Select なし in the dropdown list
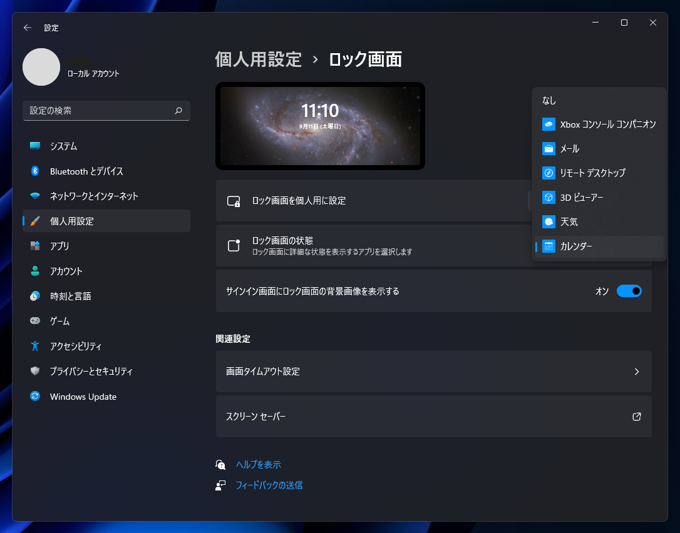Image resolution: width=680 pixels, height=533 pixels. (598, 101)
